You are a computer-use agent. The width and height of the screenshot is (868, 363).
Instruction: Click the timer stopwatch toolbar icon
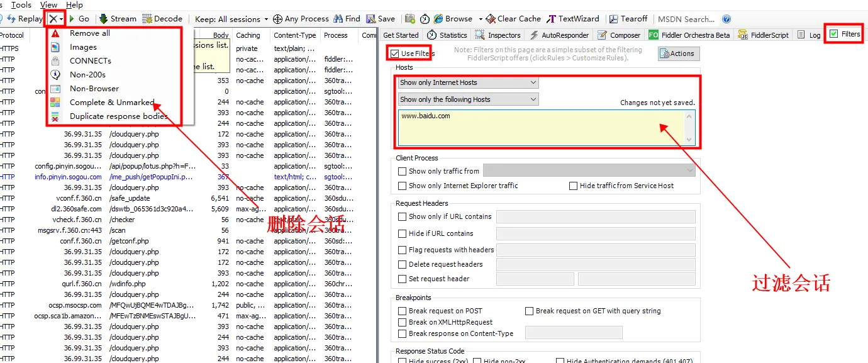tap(425, 19)
